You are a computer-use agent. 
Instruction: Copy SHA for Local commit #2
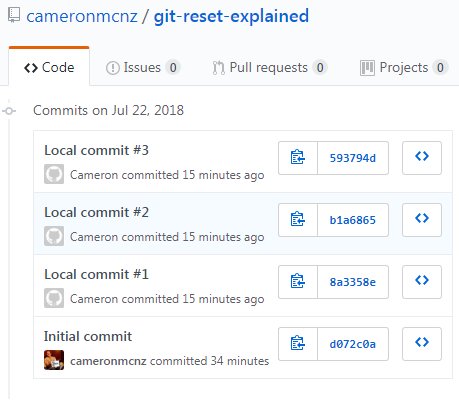click(298, 220)
